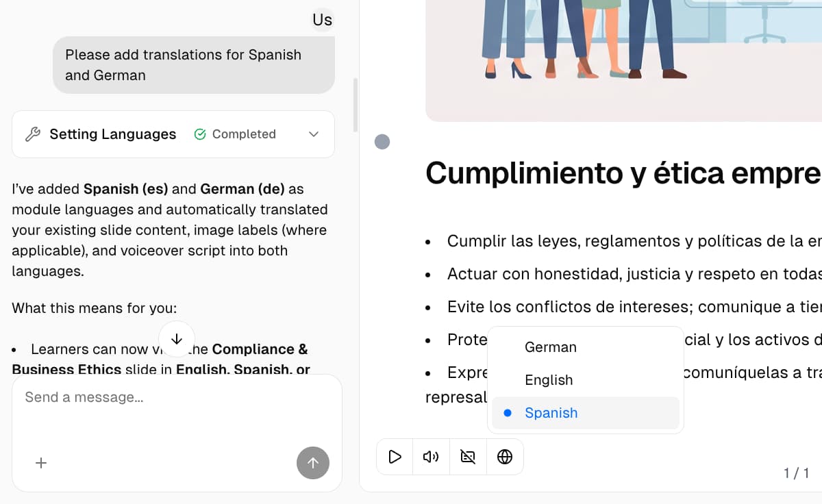This screenshot has height=504, width=822.
Task: Open the Setting Languages tool card
Action: click(112, 134)
